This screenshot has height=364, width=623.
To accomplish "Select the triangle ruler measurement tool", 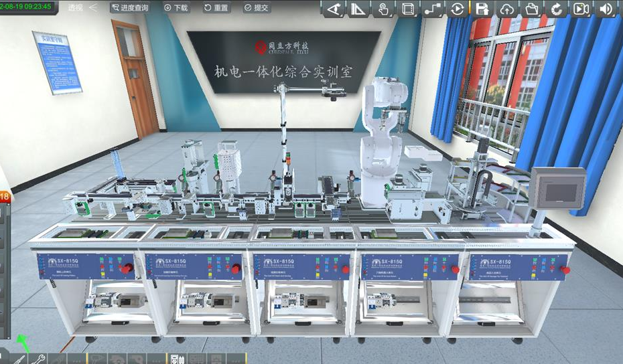I will (x=359, y=9).
